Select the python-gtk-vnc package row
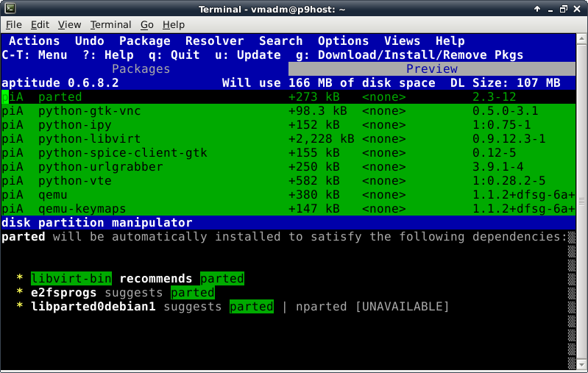 pyautogui.click(x=89, y=111)
